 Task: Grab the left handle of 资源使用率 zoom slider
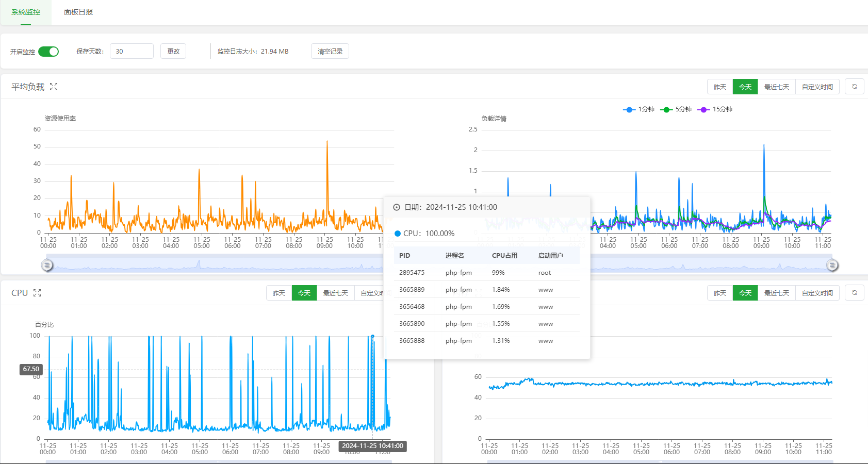[47, 265]
